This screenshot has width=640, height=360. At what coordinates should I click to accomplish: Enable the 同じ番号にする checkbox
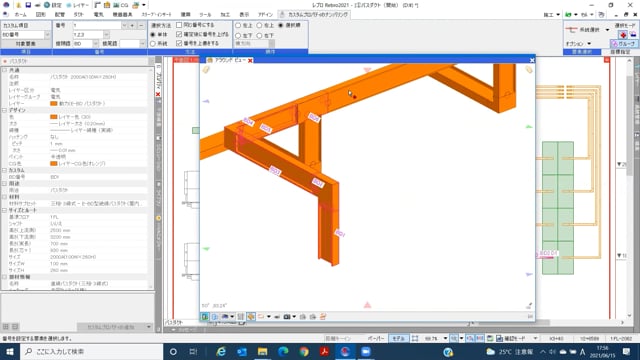click(179, 25)
